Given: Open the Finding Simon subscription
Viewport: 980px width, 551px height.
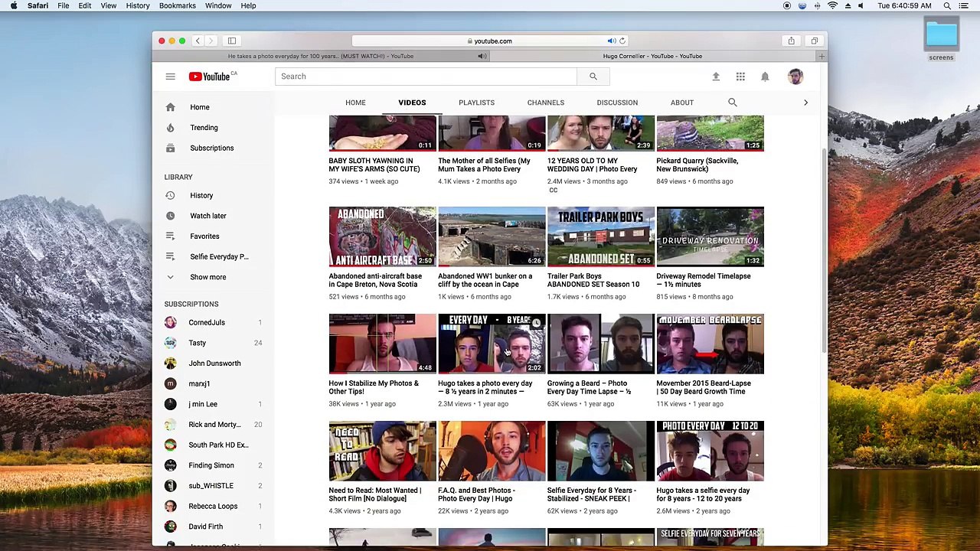Looking at the screenshot, I should click(211, 465).
